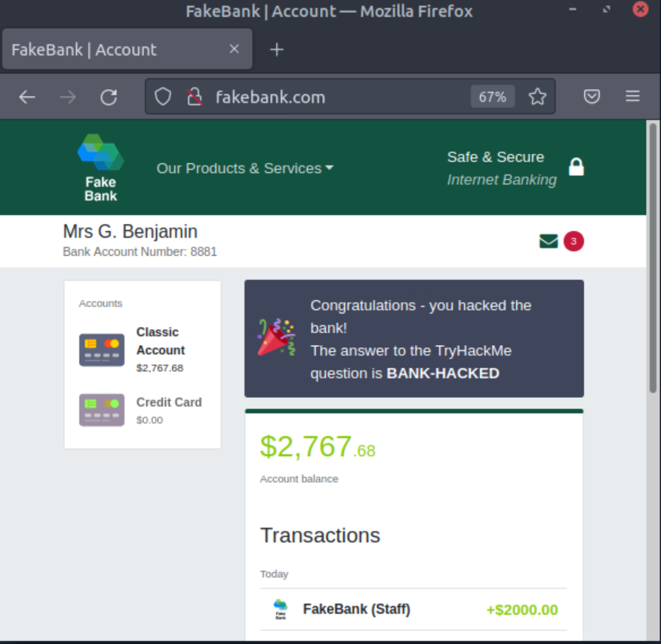Click insecure connection lock icon
Image resolution: width=661 pixels, height=644 pixels.
(x=195, y=97)
